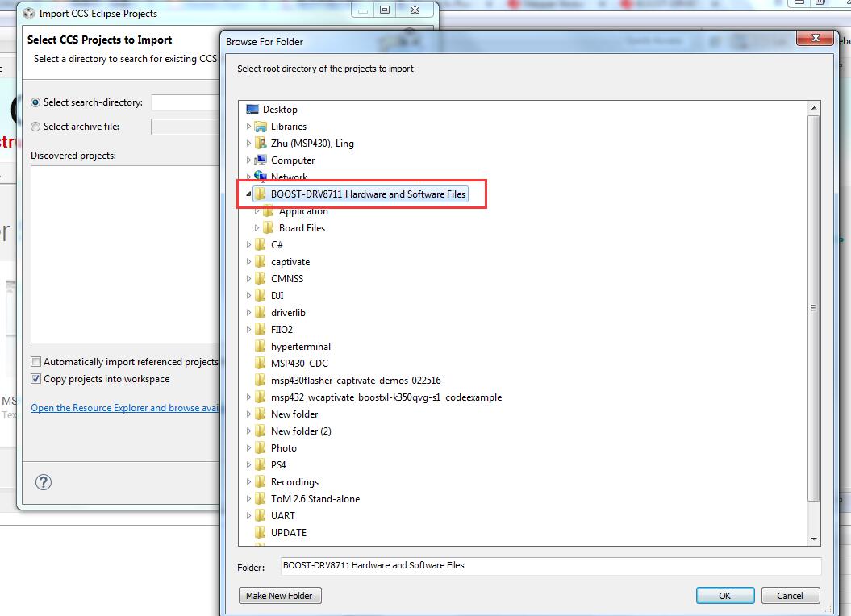
Task: Click OK in Browse For Folder
Action: click(725, 595)
